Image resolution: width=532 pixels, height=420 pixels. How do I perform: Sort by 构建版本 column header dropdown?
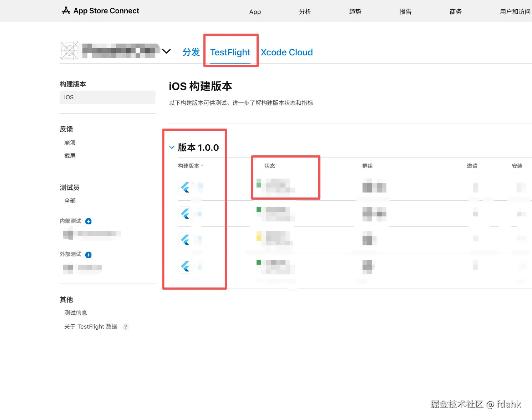pyautogui.click(x=191, y=166)
